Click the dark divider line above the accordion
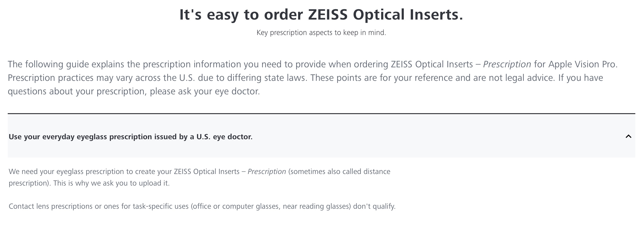 tap(321, 114)
